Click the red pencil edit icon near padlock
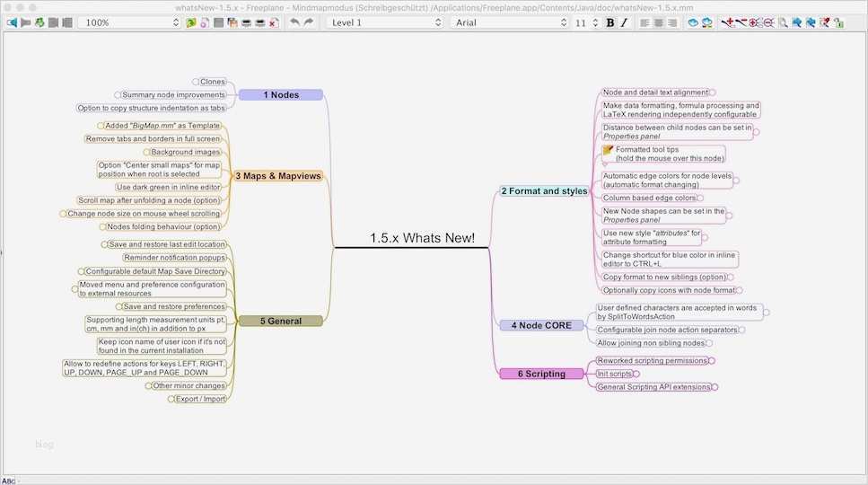The width and height of the screenshot is (868, 485). click(825, 22)
